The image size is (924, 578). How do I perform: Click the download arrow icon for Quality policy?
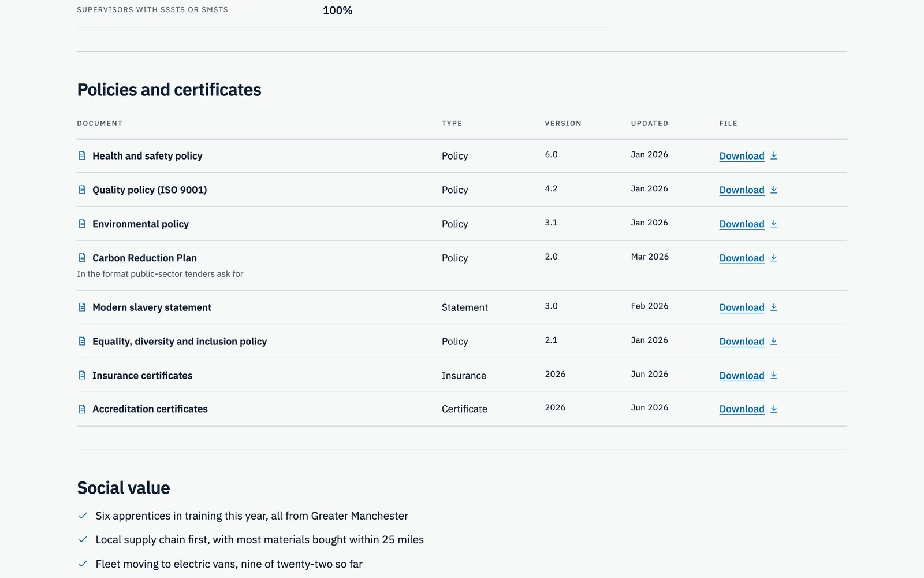pos(774,190)
